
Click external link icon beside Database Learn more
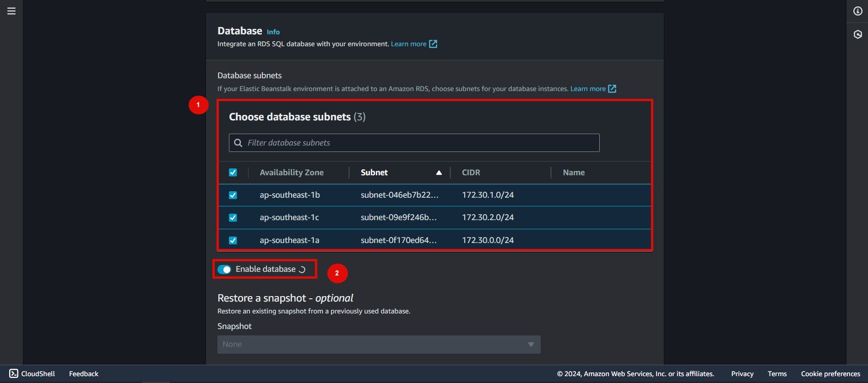click(x=433, y=44)
